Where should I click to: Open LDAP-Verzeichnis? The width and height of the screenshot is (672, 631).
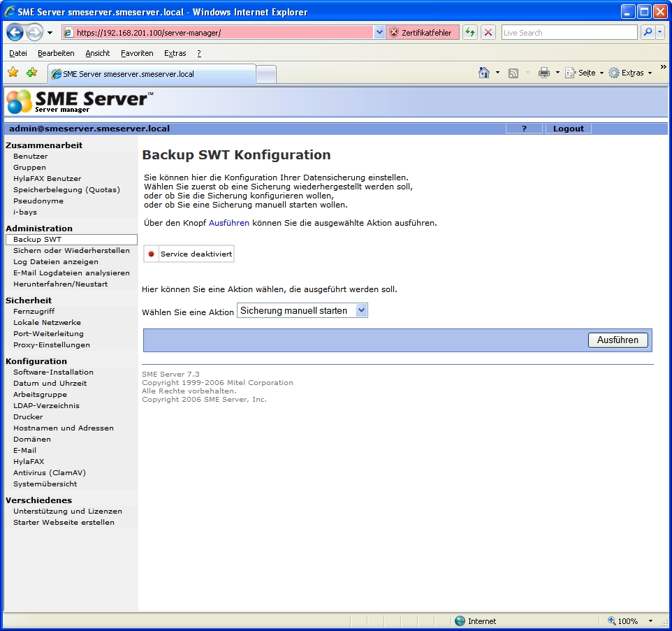pos(46,405)
